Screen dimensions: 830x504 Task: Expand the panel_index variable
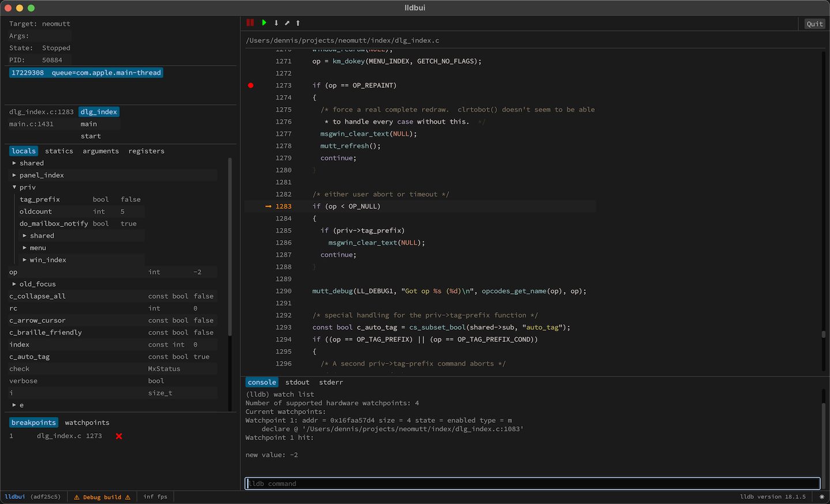point(14,175)
